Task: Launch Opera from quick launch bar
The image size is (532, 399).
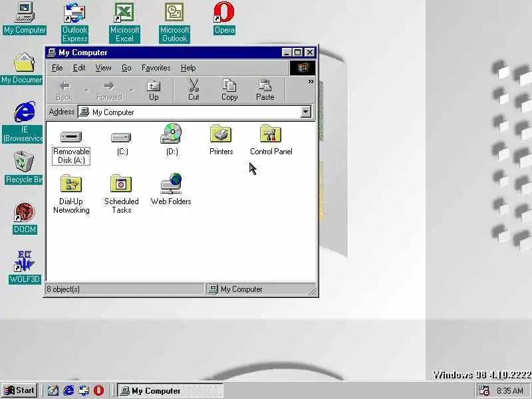Action: (98, 390)
